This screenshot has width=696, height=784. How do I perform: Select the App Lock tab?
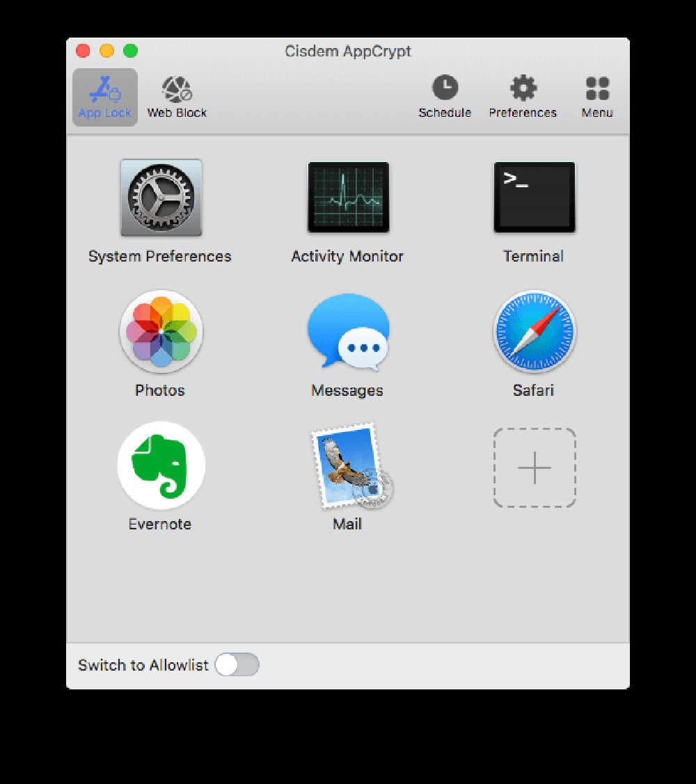coord(104,97)
